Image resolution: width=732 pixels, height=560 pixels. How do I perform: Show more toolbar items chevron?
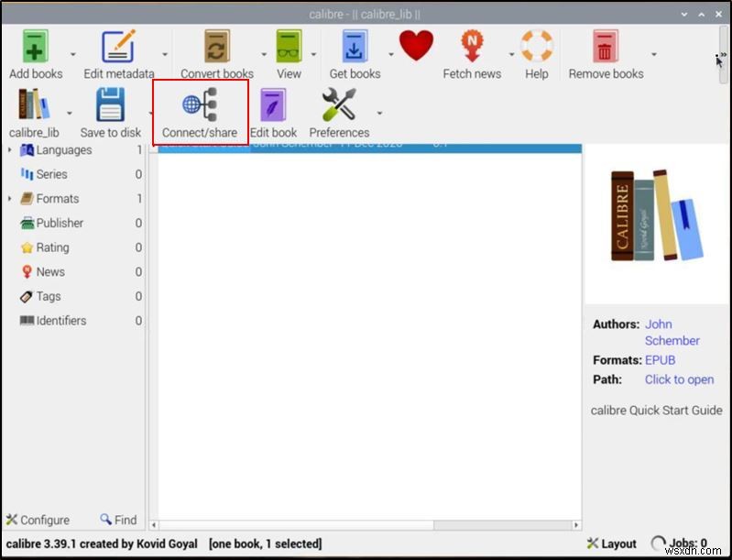723,55
